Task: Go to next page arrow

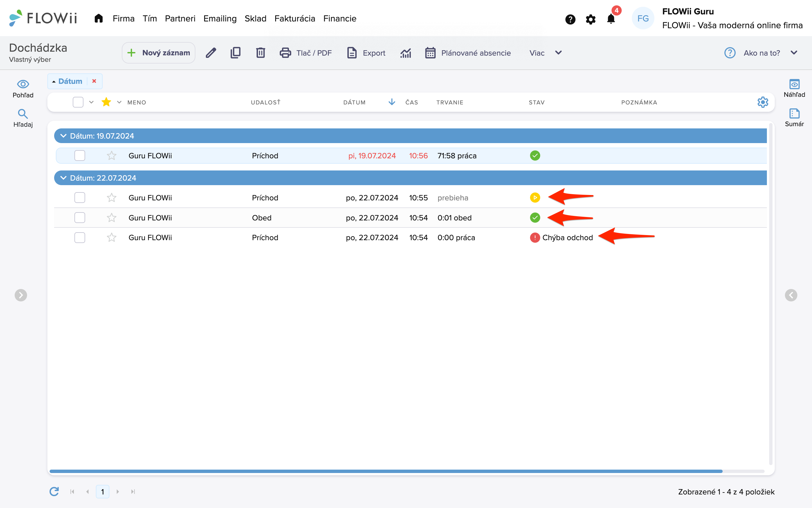Action: click(118, 492)
